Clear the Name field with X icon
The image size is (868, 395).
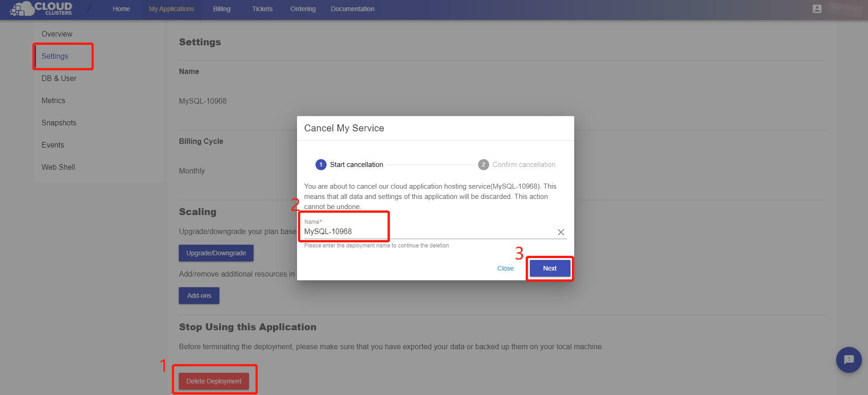(561, 232)
